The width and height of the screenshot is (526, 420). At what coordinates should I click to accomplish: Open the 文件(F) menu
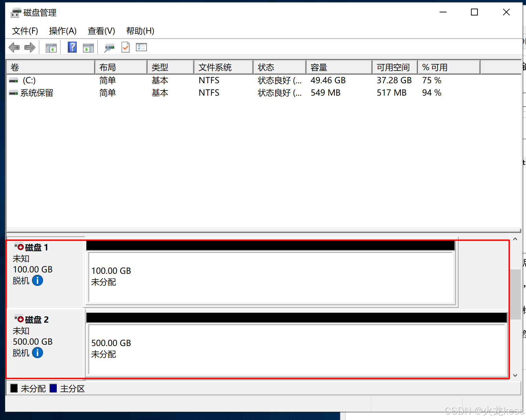pos(25,31)
